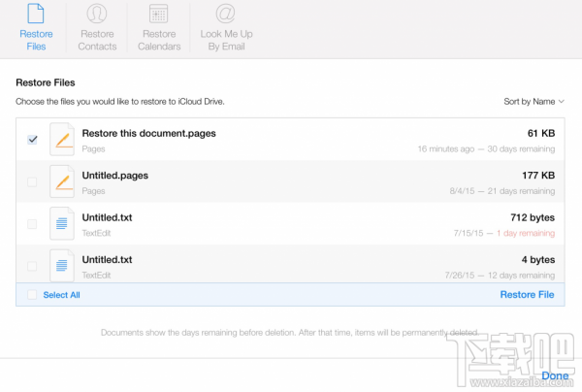This screenshot has width=582, height=392.
Task: Tick the Select All checkbox
Action: [32, 295]
